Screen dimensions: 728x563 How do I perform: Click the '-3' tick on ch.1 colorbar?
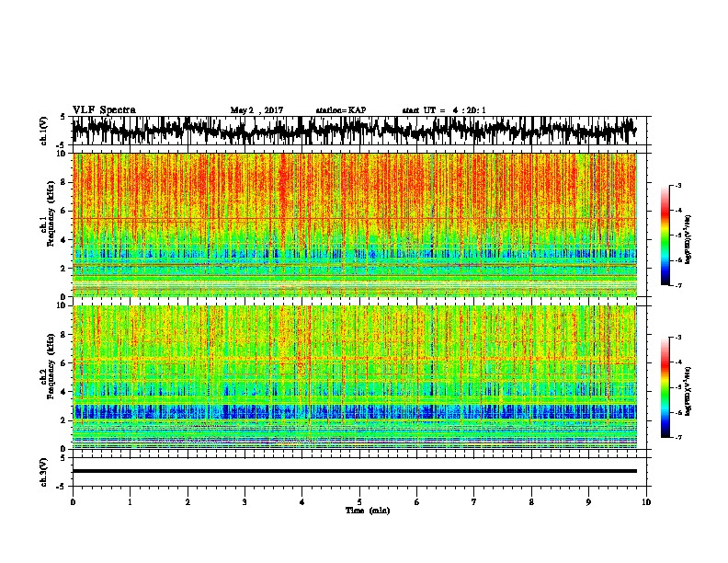pos(677,186)
